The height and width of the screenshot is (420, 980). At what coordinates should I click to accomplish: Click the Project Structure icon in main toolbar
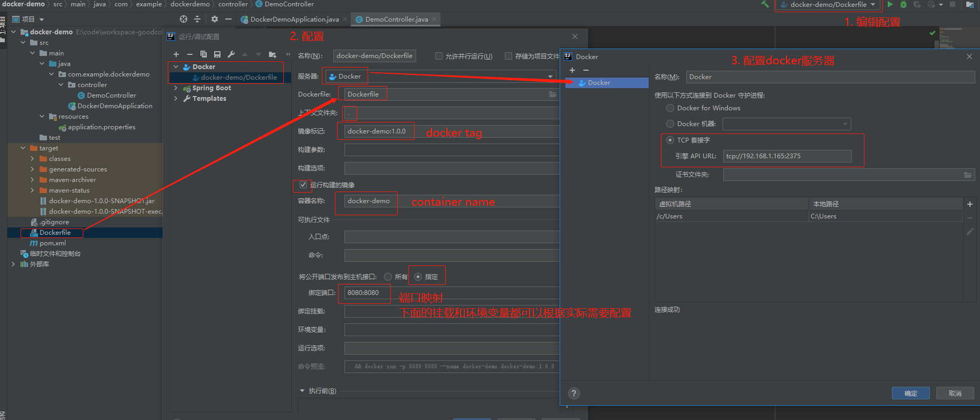click(x=969, y=4)
